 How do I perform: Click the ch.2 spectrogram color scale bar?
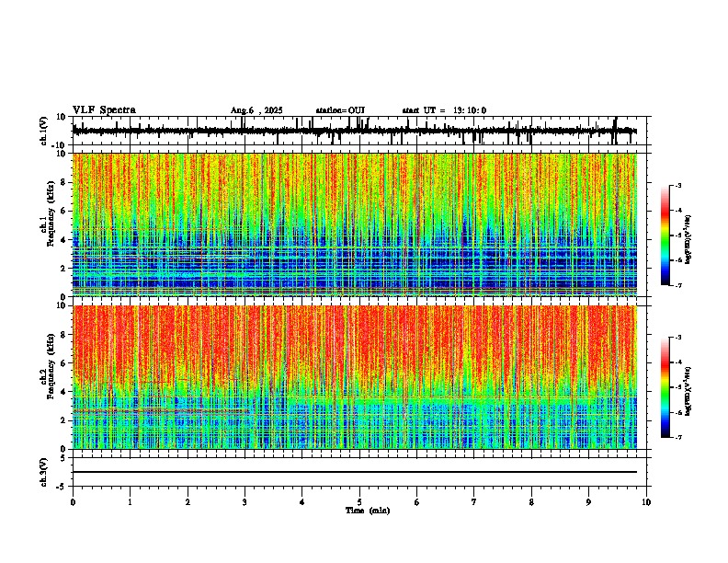[665, 387]
